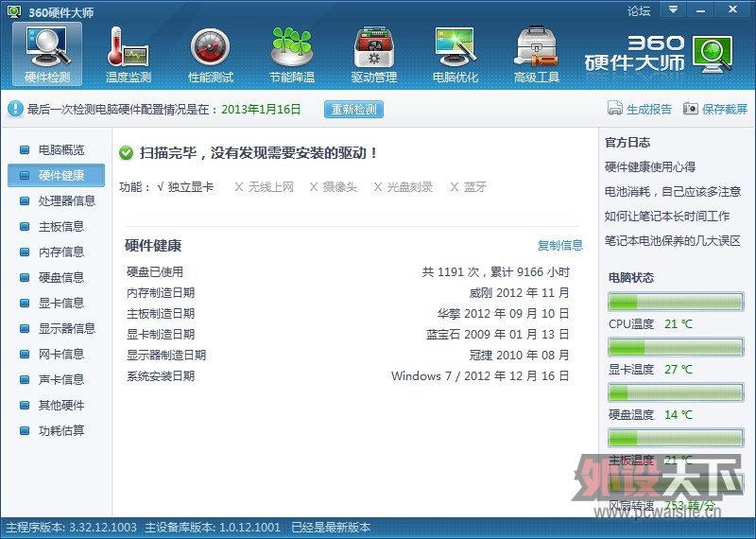Click the 独立显卡 feature indicator
The height and width of the screenshot is (539, 756).
click(185, 186)
